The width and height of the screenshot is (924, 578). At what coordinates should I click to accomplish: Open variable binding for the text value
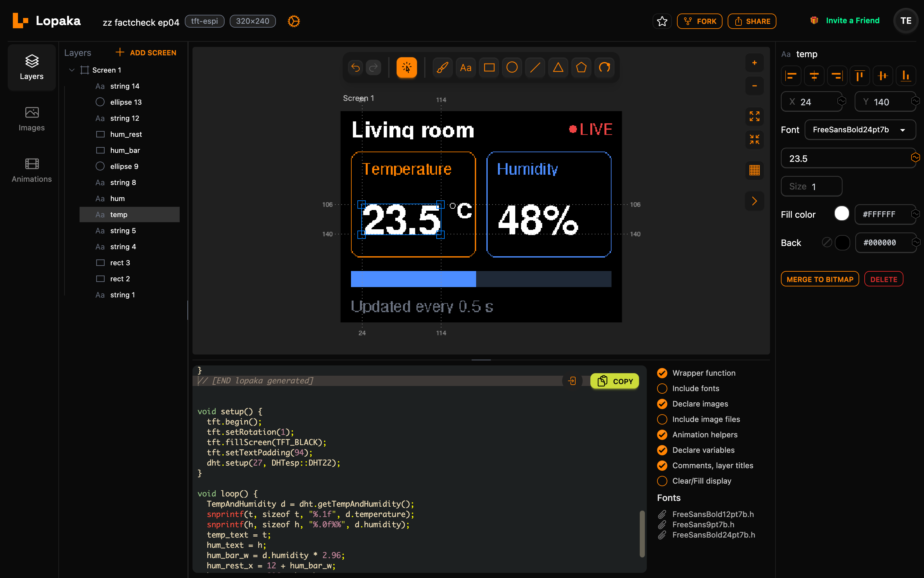(915, 157)
